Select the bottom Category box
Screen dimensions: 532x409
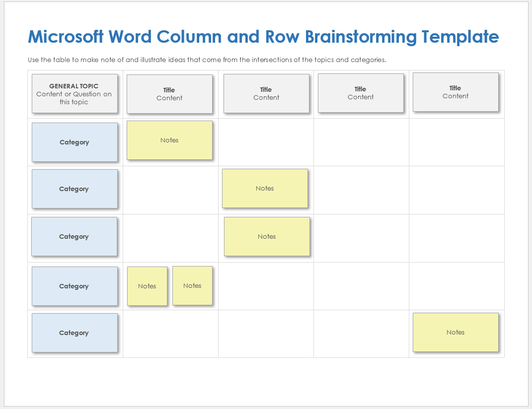[x=75, y=333]
